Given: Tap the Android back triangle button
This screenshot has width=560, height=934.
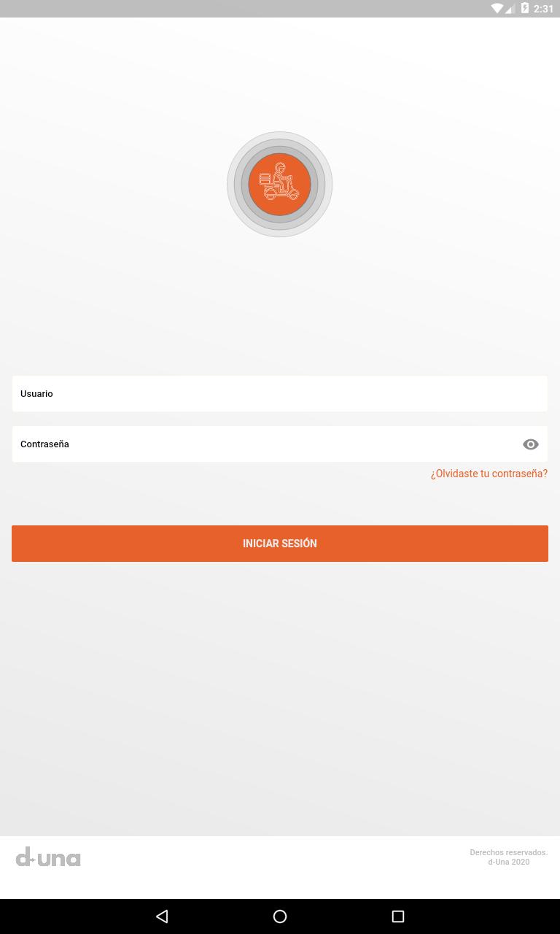Looking at the screenshot, I should [162, 916].
